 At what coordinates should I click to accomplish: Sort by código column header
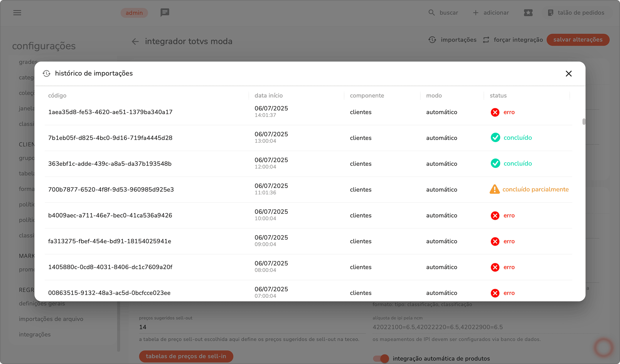click(x=57, y=95)
